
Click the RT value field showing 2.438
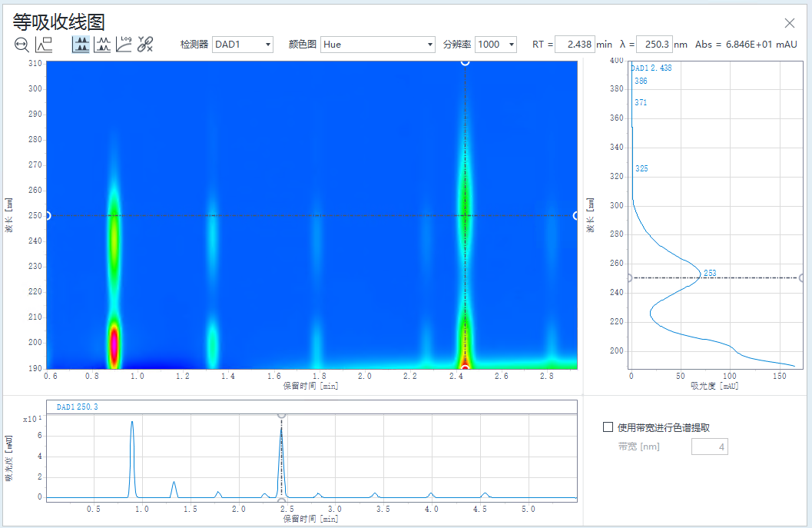tap(575, 45)
